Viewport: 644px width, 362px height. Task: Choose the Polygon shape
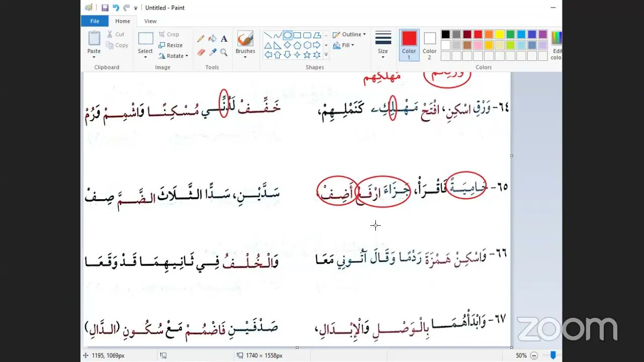pos(316,35)
